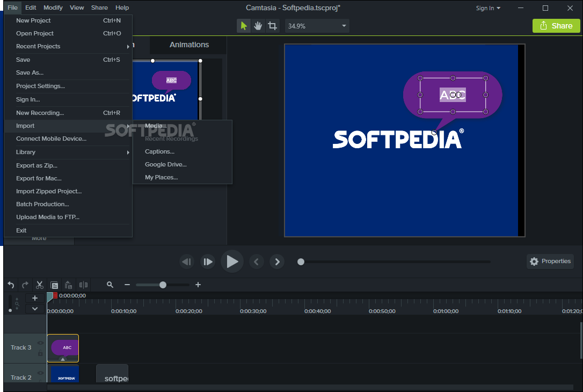The width and height of the screenshot is (583, 392).
Task: Enable the Crop tool
Action: coord(273,26)
